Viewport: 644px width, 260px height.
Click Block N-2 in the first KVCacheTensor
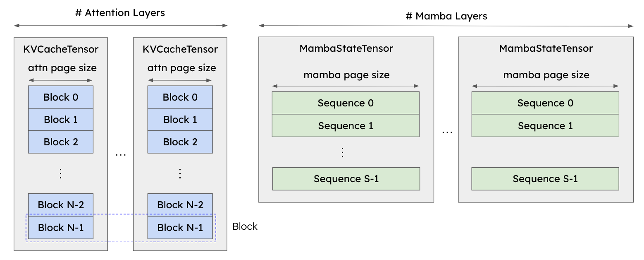[61, 205]
